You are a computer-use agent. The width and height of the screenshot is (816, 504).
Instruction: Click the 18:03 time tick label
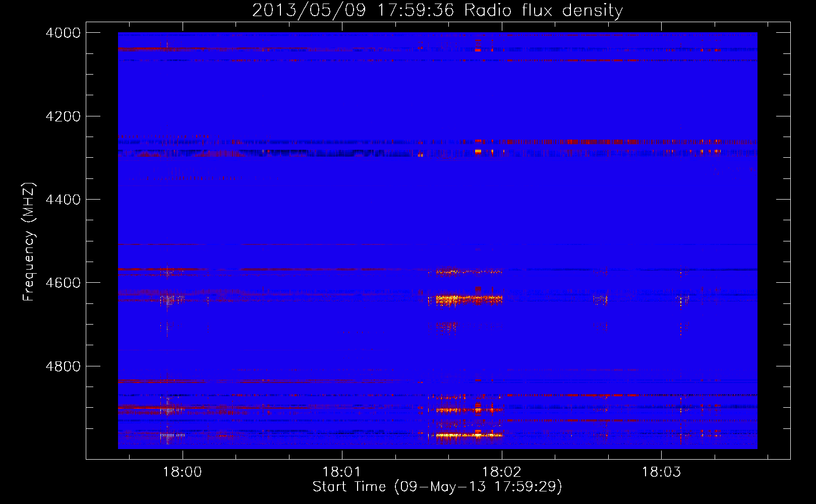(661, 472)
